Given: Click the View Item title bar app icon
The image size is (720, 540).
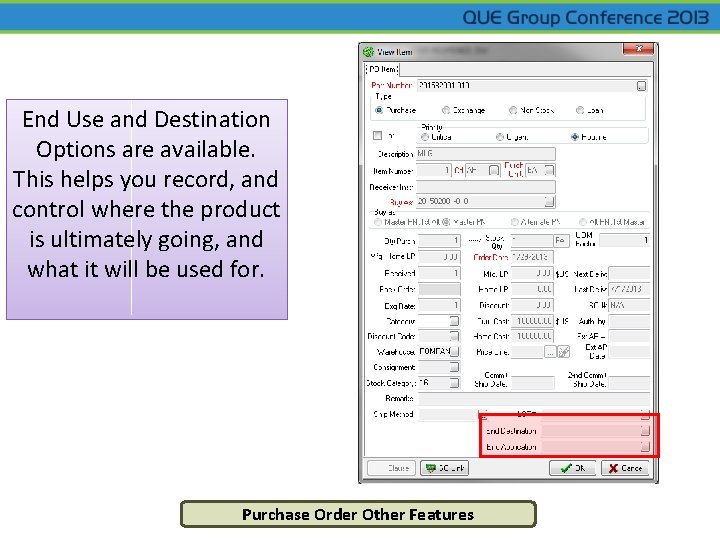Looking at the screenshot, I should coord(368,52).
